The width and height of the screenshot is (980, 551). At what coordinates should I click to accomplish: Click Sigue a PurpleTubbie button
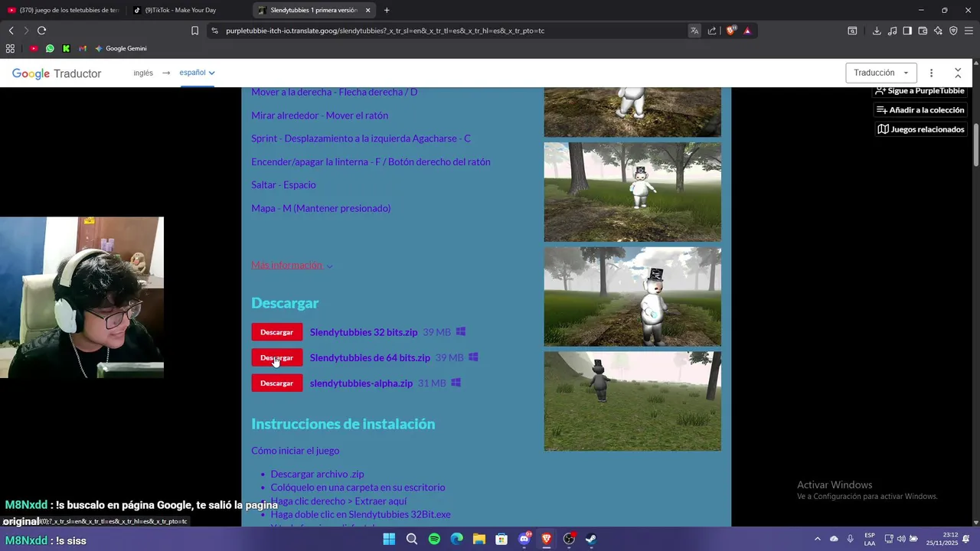[x=920, y=91]
